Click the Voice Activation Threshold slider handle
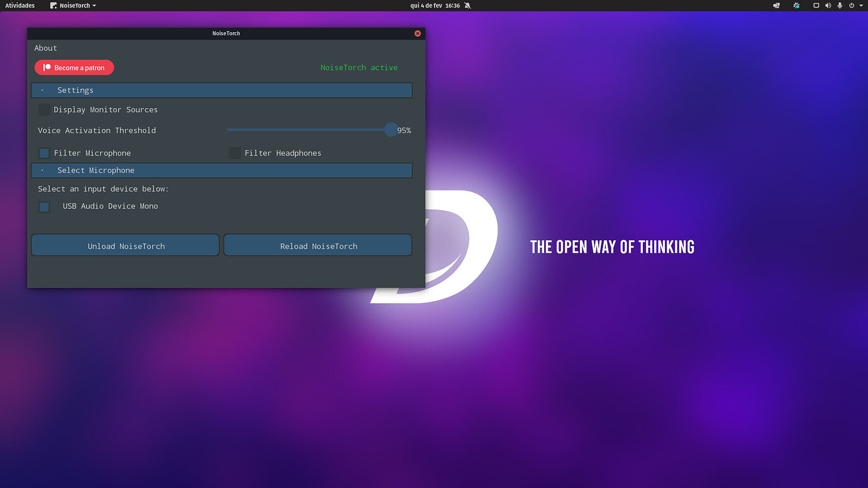Screen dimensions: 868x488 point(391,130)
